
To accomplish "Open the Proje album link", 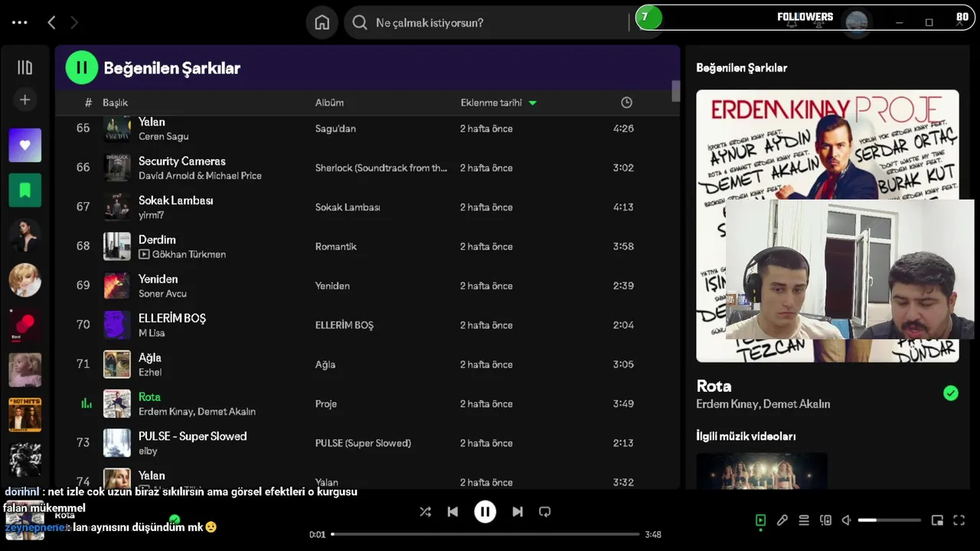I will [326, 403].
